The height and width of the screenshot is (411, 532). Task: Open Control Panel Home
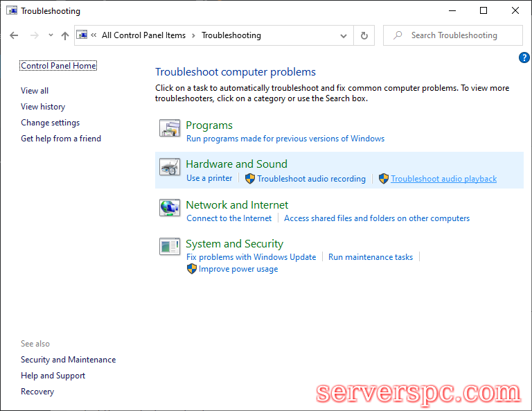[58, 66]
